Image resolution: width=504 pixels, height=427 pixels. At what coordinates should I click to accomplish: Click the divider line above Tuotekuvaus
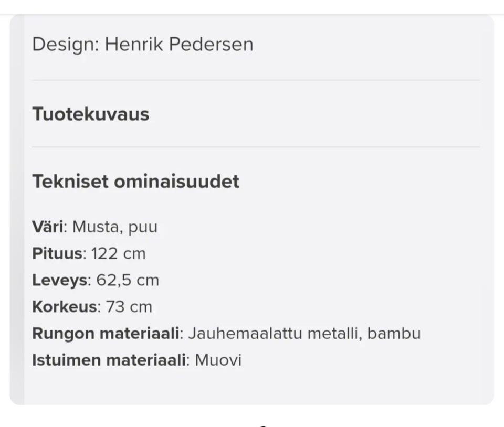[256, 80]
